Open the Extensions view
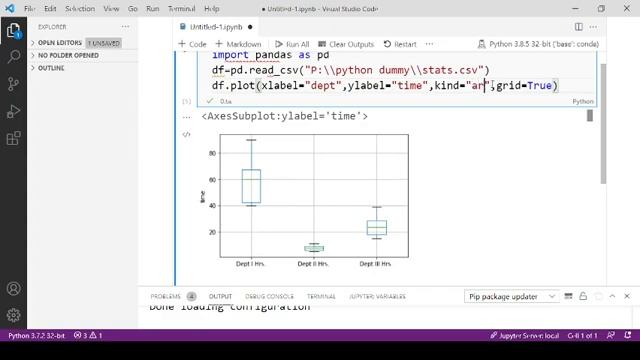The image size is (640, 360). (13, 138)
